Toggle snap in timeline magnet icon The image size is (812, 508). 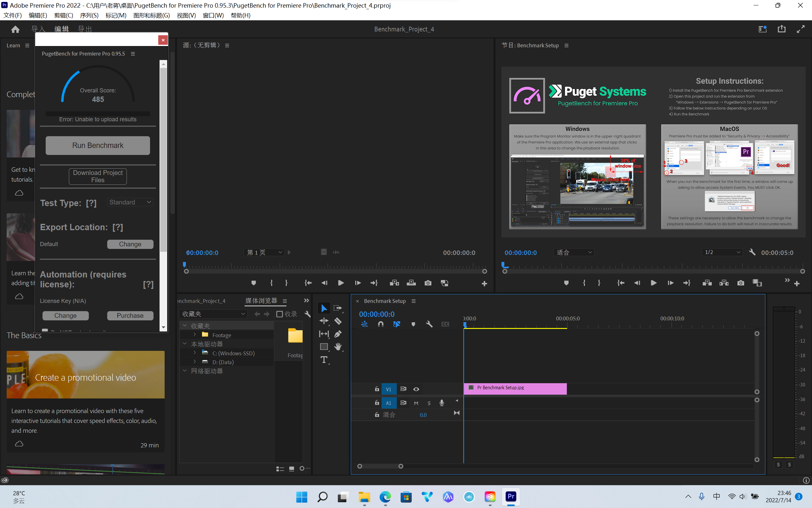pos(381,324)
